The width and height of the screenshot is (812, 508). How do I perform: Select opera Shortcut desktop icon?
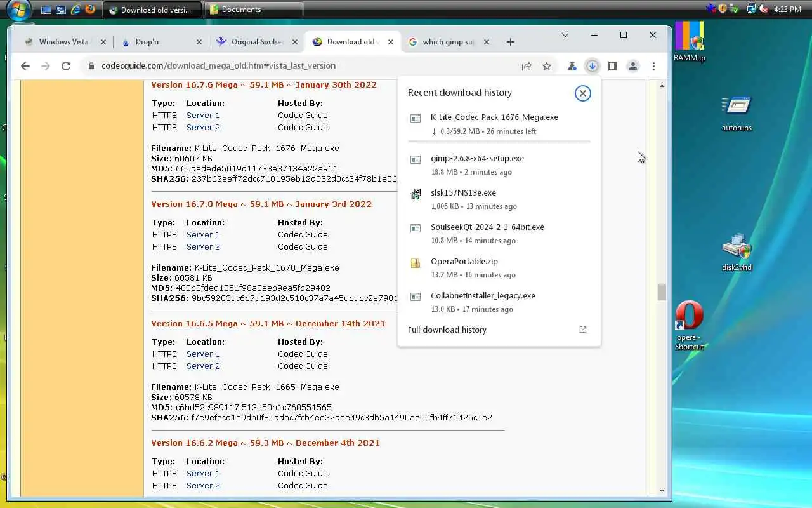pyautogui.click(x=689, y=326)
